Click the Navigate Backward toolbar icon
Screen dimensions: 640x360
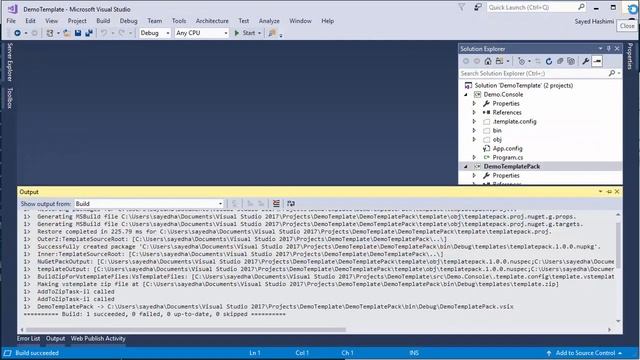click(x=17, y=33)
